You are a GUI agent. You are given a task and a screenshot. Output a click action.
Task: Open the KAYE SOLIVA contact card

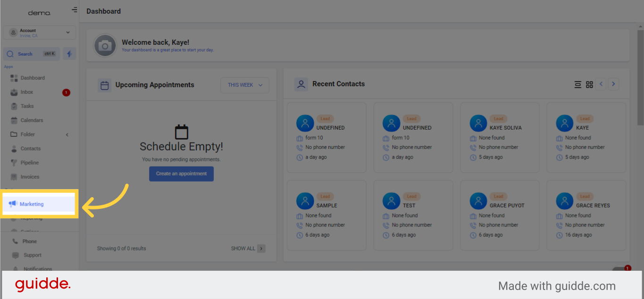tap(500, 138)
